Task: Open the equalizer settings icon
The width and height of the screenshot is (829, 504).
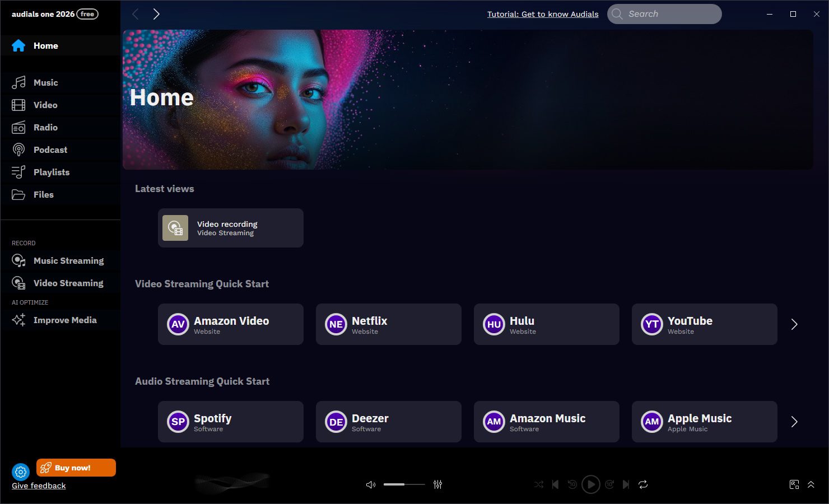Action: tap(437, 484)
